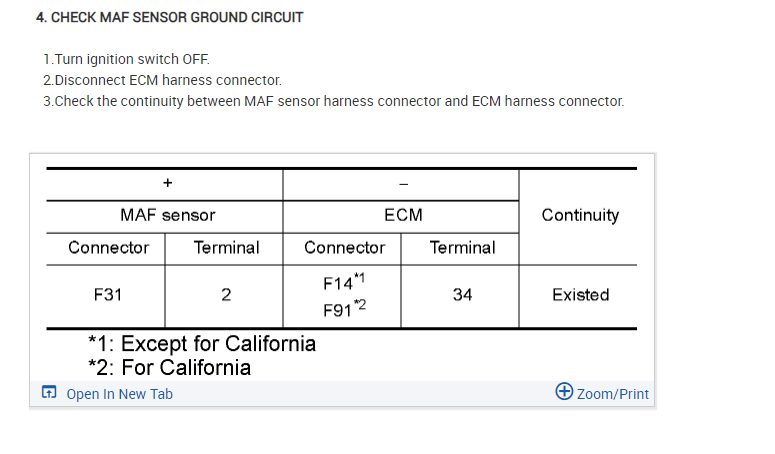This screenshot has height=454, width=775.
Task: Click the F14 connector entry
Action: 340,282
